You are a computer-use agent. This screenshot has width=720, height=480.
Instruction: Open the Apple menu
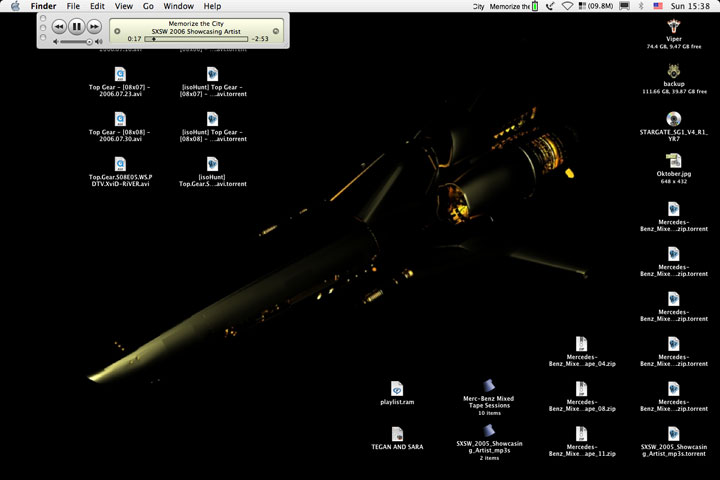point(15,6)
